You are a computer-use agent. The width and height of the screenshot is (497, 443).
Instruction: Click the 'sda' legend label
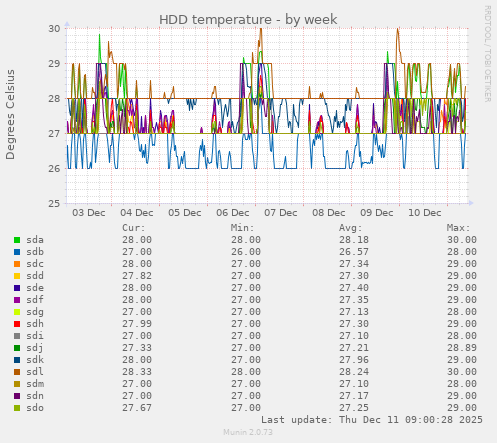pos(35,240)
